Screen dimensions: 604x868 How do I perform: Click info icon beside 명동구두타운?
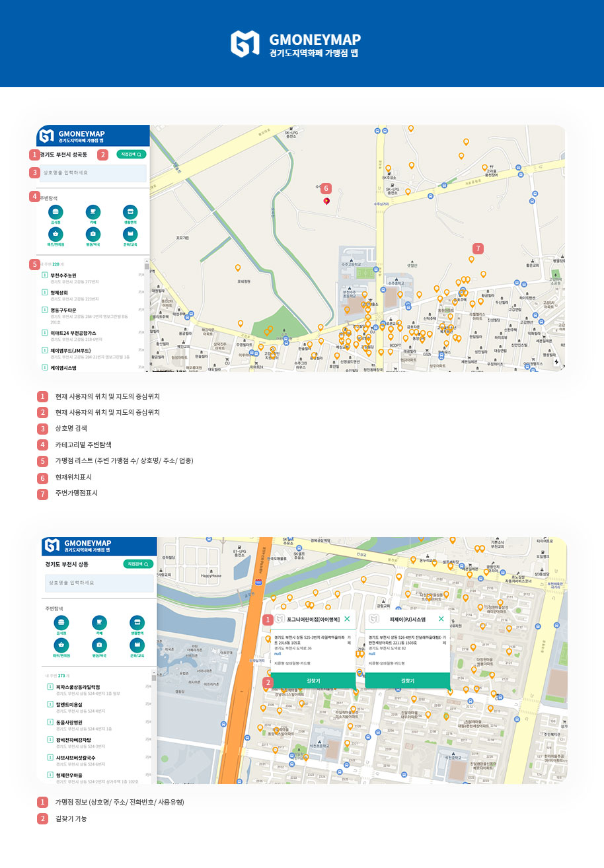point(44,310)
